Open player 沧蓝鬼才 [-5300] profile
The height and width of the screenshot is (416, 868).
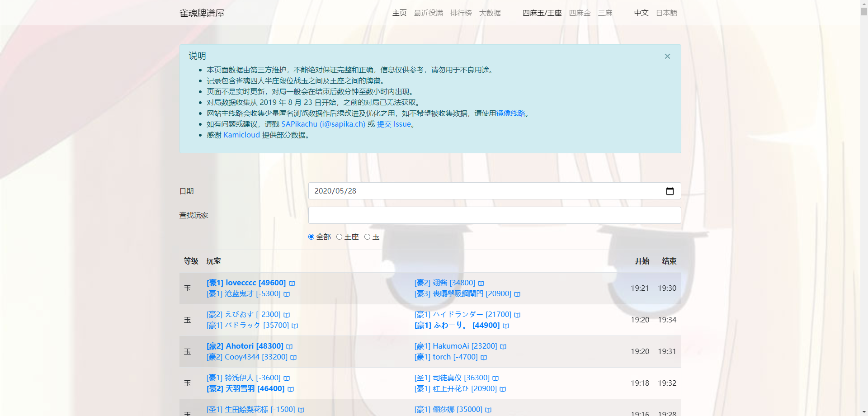click(x=244, y=294)
